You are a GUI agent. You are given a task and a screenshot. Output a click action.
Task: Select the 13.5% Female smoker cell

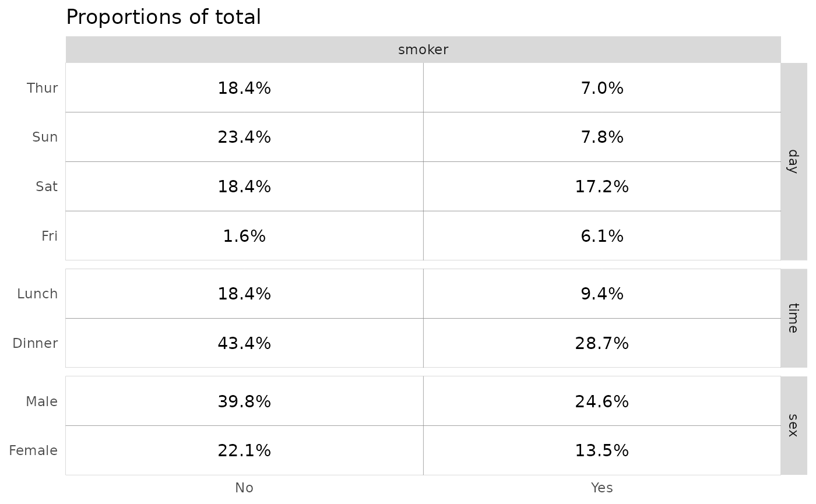[x=602, y=450]
